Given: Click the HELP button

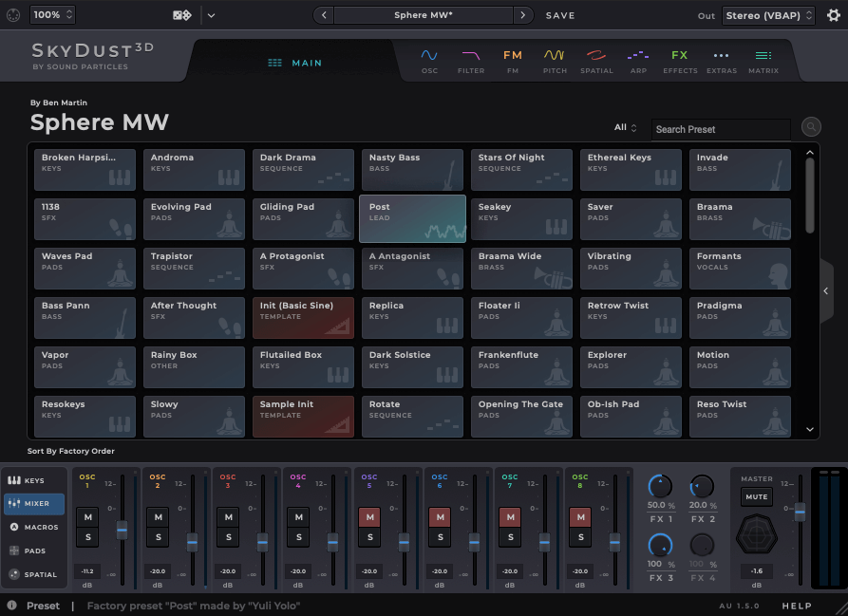Looking at the screenshot, I should (797, 606).
